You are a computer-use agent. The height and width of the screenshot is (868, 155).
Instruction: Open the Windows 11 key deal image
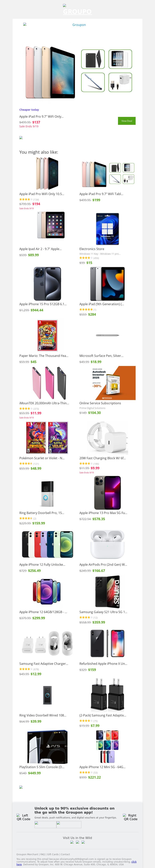[107, 229]
